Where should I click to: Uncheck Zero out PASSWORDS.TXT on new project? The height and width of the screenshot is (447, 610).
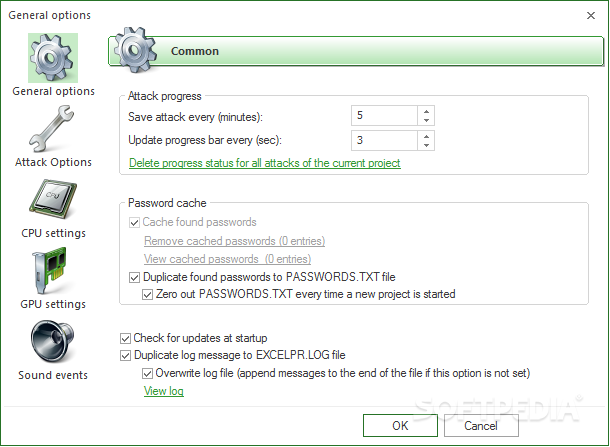coord(147,295)
